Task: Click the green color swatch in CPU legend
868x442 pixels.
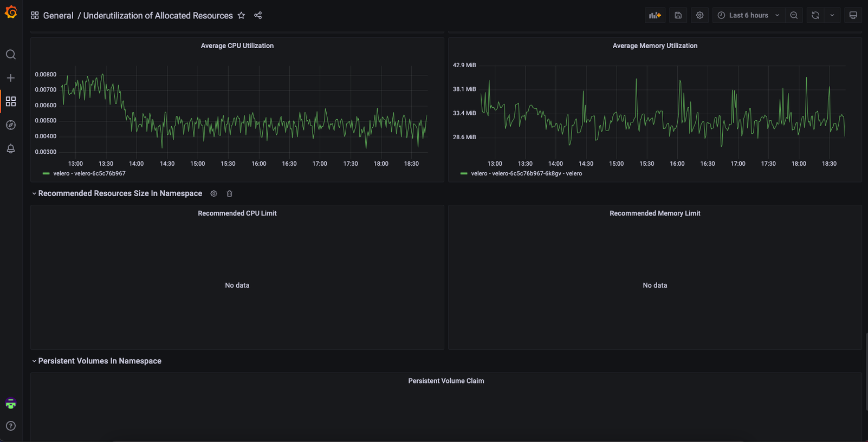Action: (46, 174)
